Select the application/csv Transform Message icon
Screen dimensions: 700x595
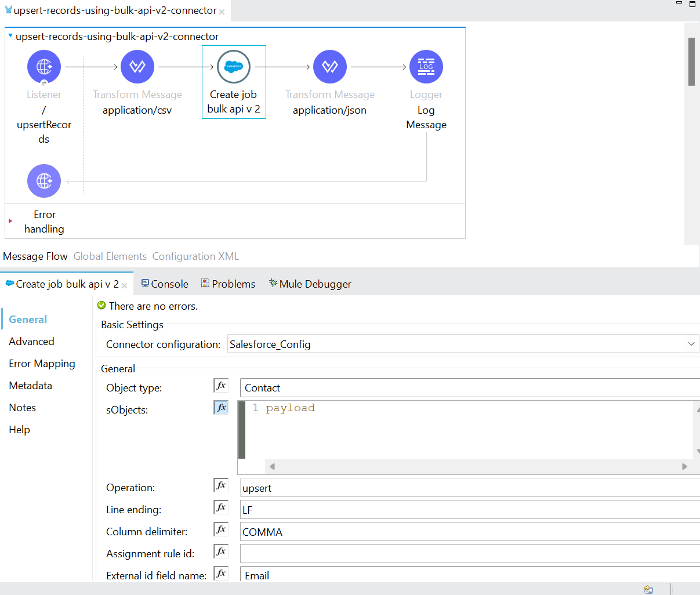click(x=137, y=67)
